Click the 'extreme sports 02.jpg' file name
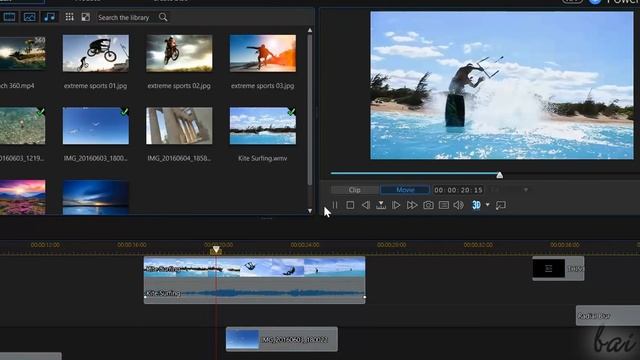 click(x=179, y=86)
